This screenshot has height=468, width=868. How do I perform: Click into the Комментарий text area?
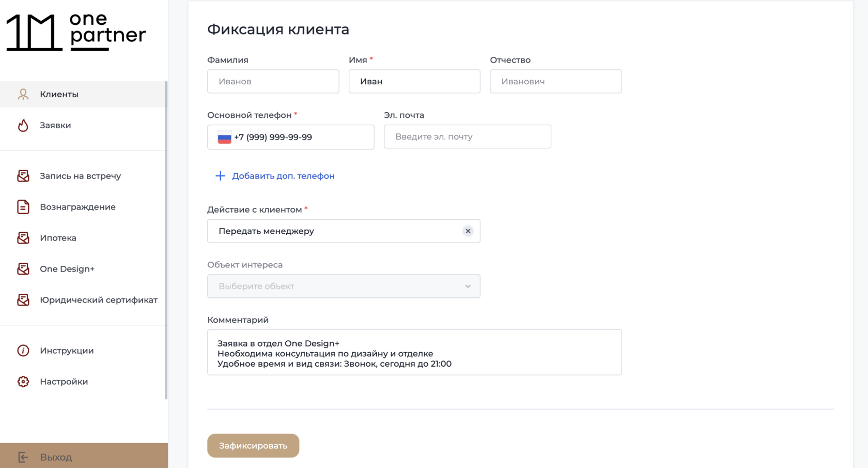[x=414, y=353]
